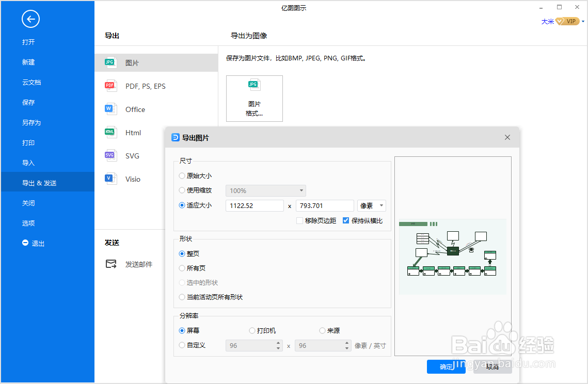The image size is (588, 384).
Task: Expand the VIP dropdown arrow
Action: point(583,21)
